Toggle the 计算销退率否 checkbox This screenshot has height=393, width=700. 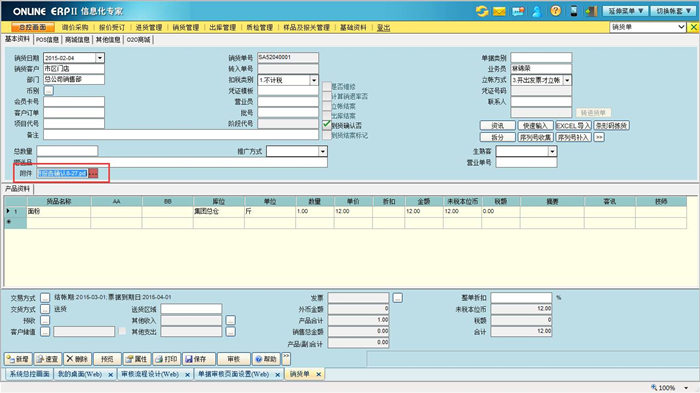(x=327, y=96)
